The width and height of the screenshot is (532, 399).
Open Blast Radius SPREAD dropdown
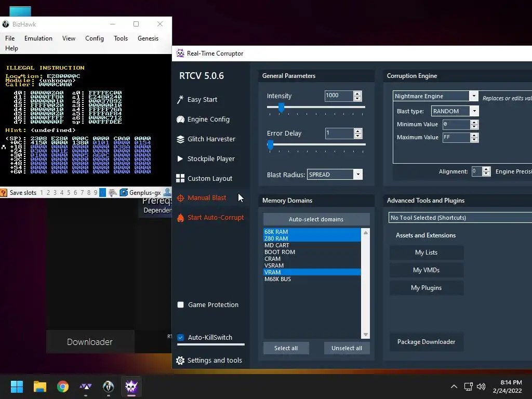click(358, 175)
